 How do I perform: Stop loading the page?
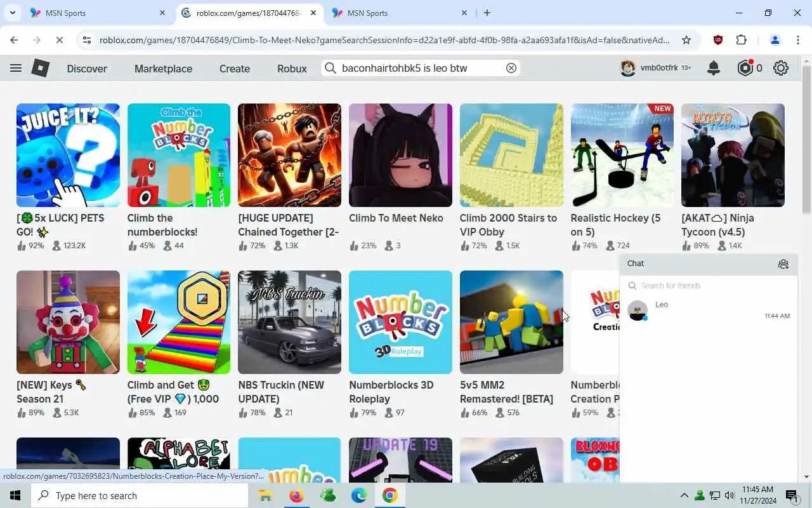59,40
